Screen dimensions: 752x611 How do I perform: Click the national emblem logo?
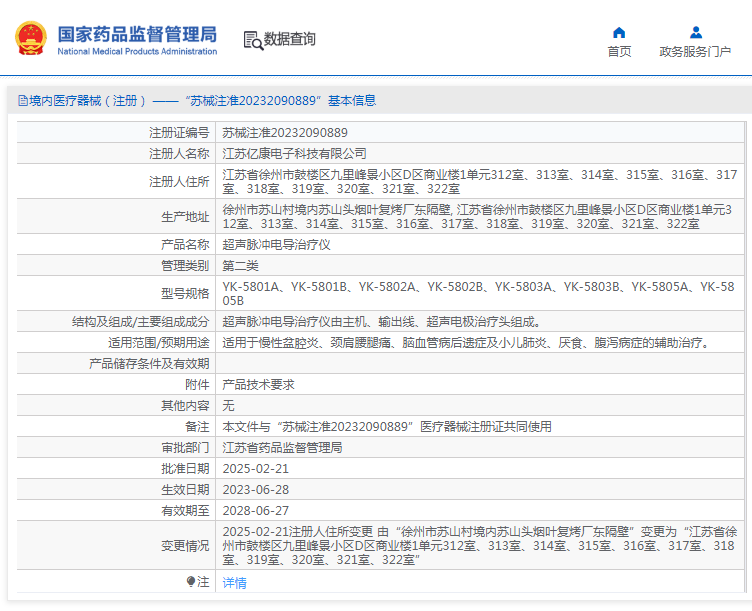click(31, 38)
